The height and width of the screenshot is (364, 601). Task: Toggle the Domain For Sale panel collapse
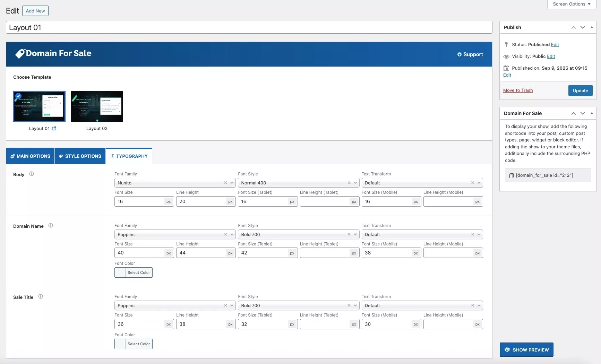tap(592, 113)
